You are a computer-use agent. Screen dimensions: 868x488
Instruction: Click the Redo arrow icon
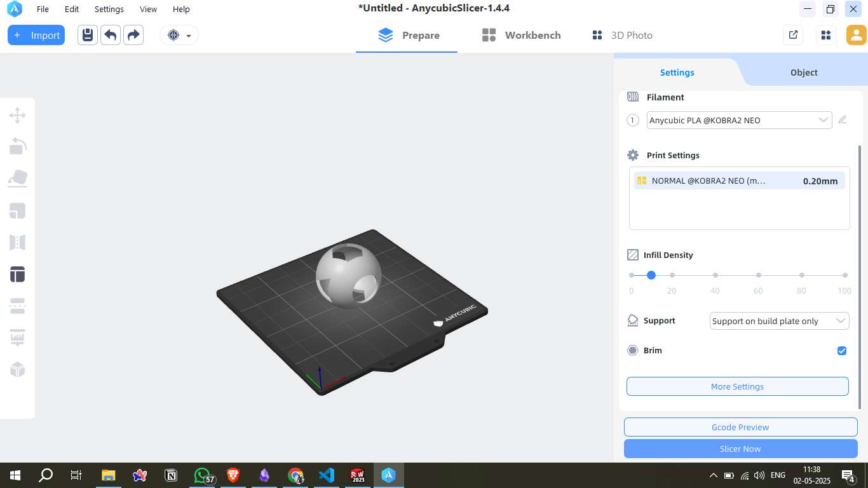[133, 35]
